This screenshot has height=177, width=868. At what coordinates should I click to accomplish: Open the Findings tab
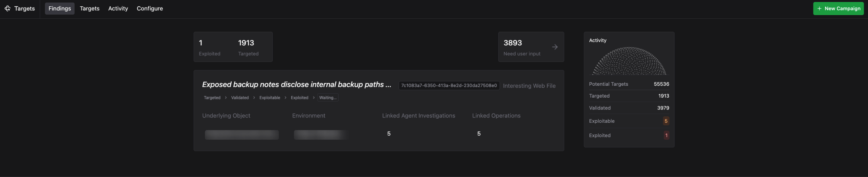60,8
